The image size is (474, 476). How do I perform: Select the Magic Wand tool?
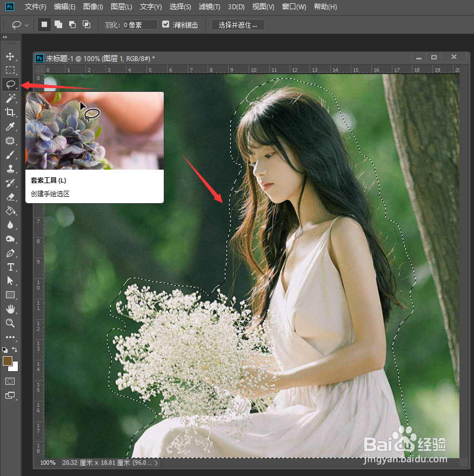click(10, 98)
